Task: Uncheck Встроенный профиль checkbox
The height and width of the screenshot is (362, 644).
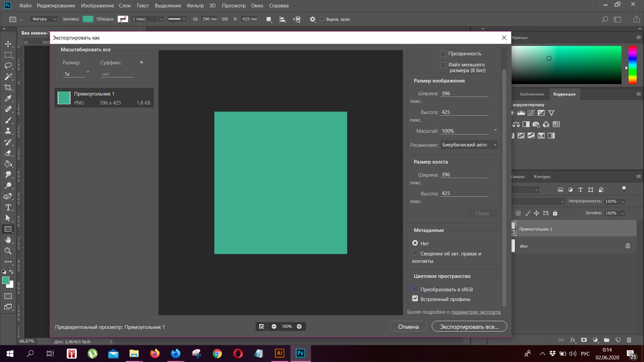Action: pos(415,299)
